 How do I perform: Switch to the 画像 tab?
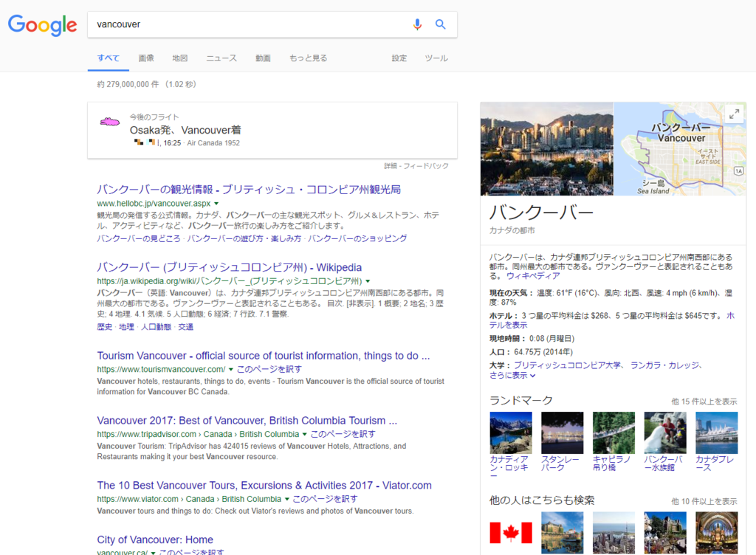pyautogui.click(x=146, y=58)
